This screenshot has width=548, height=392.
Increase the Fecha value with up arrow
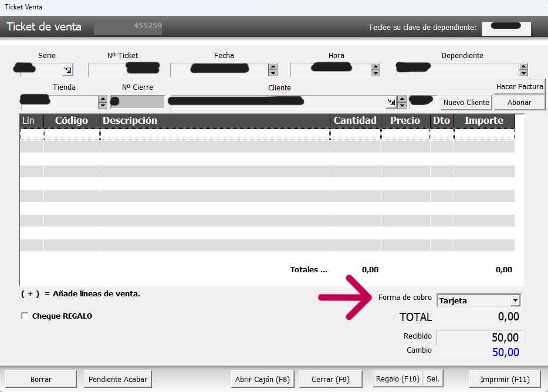pos(273,66)
